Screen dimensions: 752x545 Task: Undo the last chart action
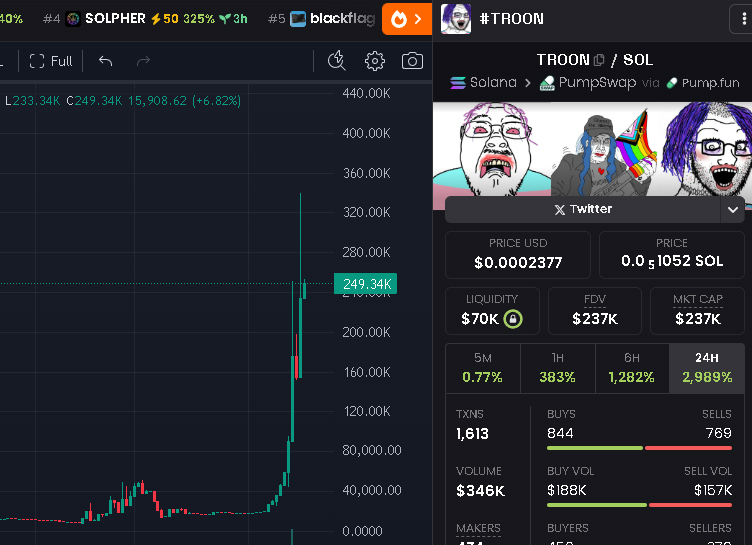pos(106,61)
